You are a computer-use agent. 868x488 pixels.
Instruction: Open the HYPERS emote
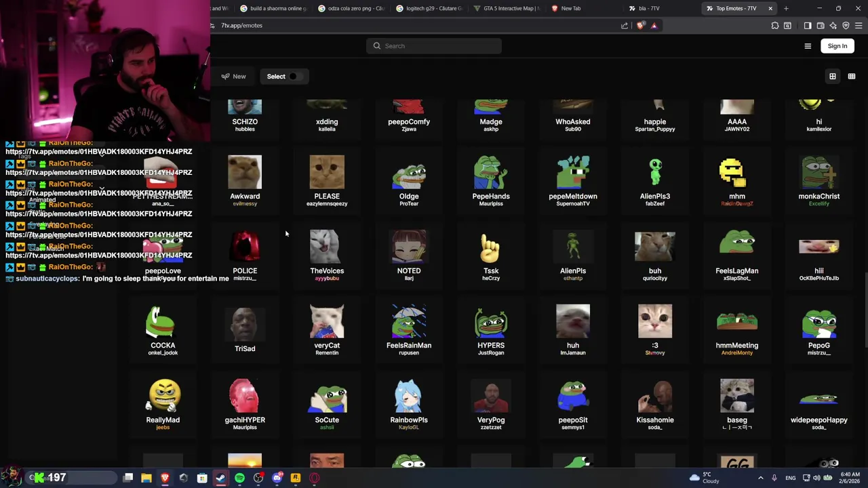tap(491, 329)
